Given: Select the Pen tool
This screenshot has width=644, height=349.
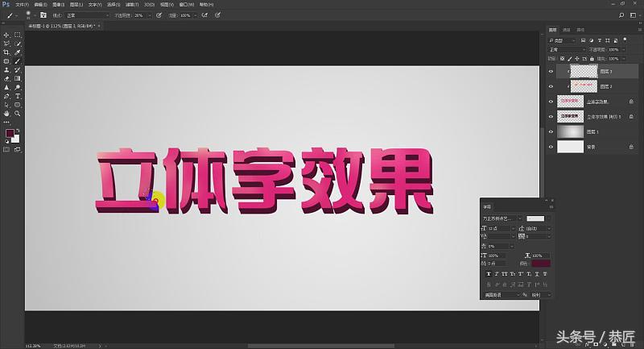Looking at the screenshot, I should pos(6,96).
